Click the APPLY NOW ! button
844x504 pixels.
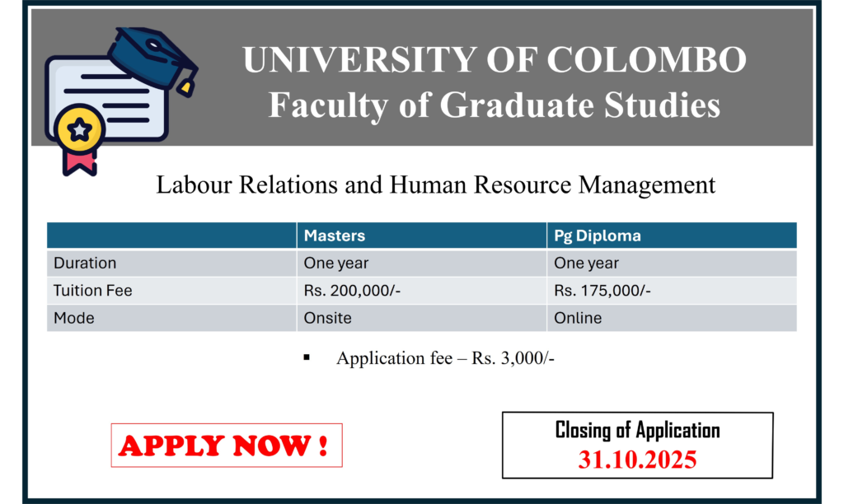(x=226, y=446)
